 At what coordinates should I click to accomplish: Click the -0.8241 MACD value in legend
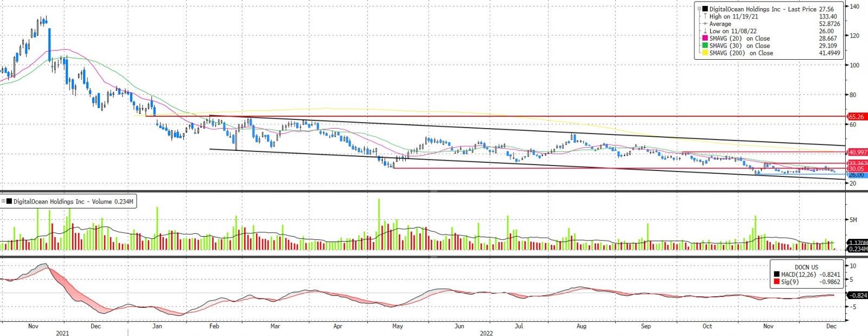[x=829, y=275]
